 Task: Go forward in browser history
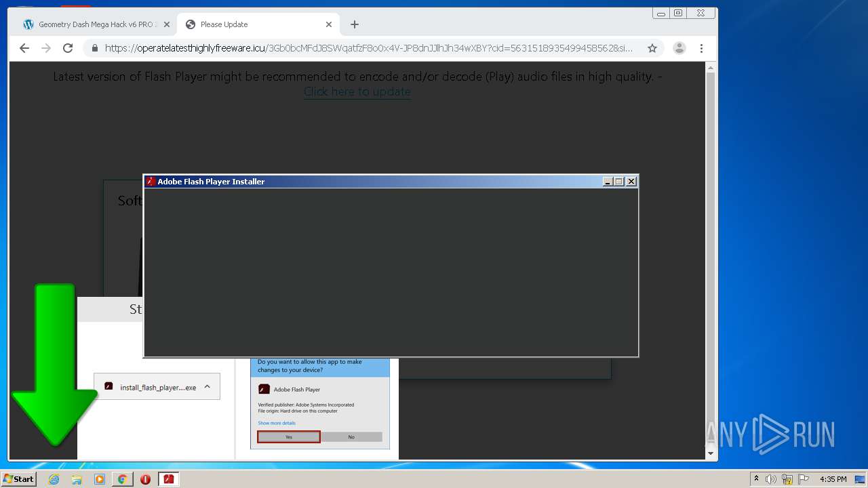click(46, 48)
